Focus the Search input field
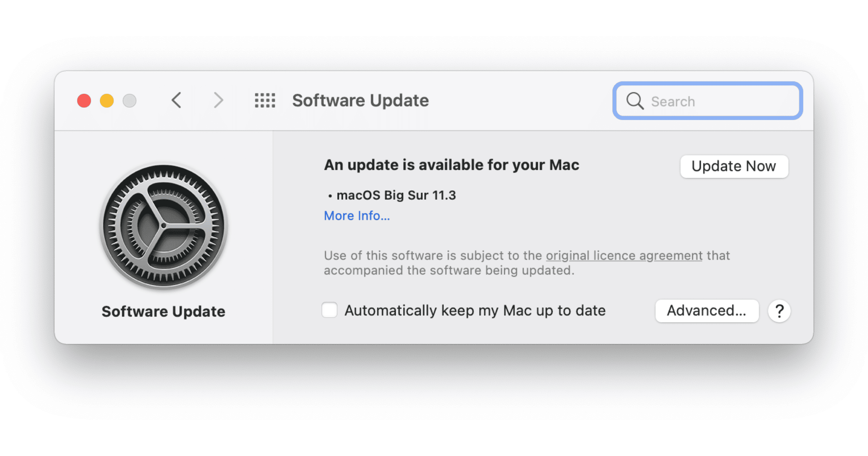The height and width of the screenshot is (456, 868). click(x=720, y=101)
